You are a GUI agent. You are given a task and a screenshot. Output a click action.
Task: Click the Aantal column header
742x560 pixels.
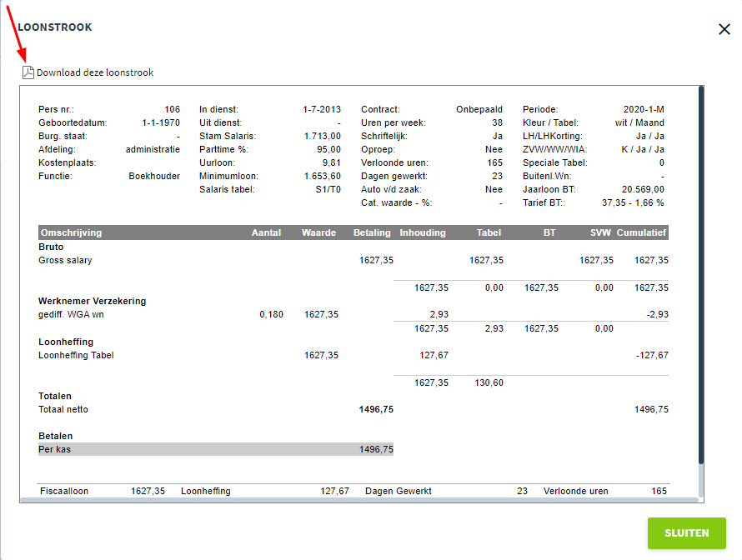pyautogui.click(x=266, y=232)
